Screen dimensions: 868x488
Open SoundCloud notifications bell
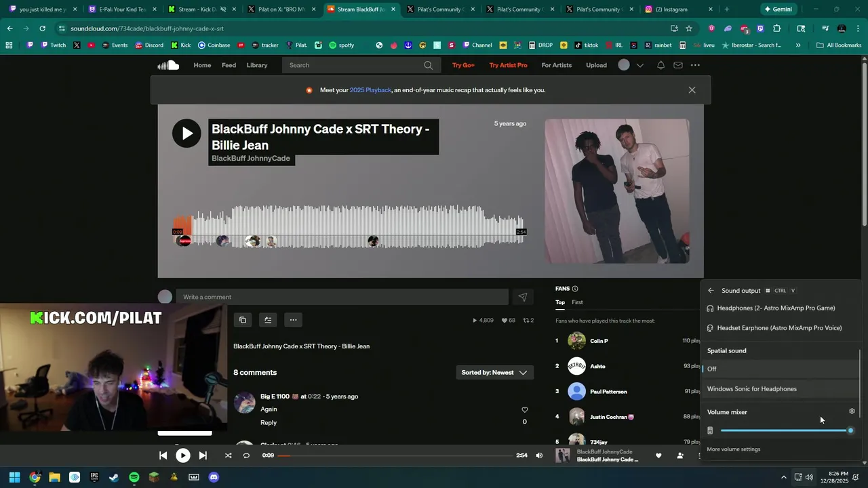(x=660, y=65)
